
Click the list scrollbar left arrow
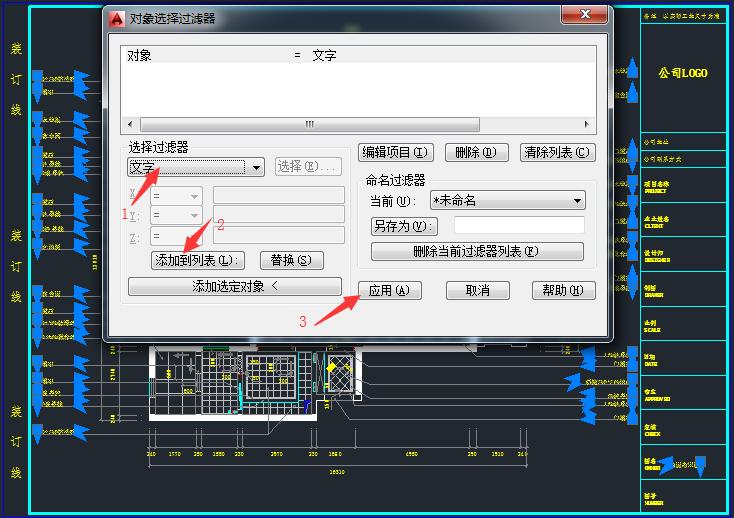130,124
